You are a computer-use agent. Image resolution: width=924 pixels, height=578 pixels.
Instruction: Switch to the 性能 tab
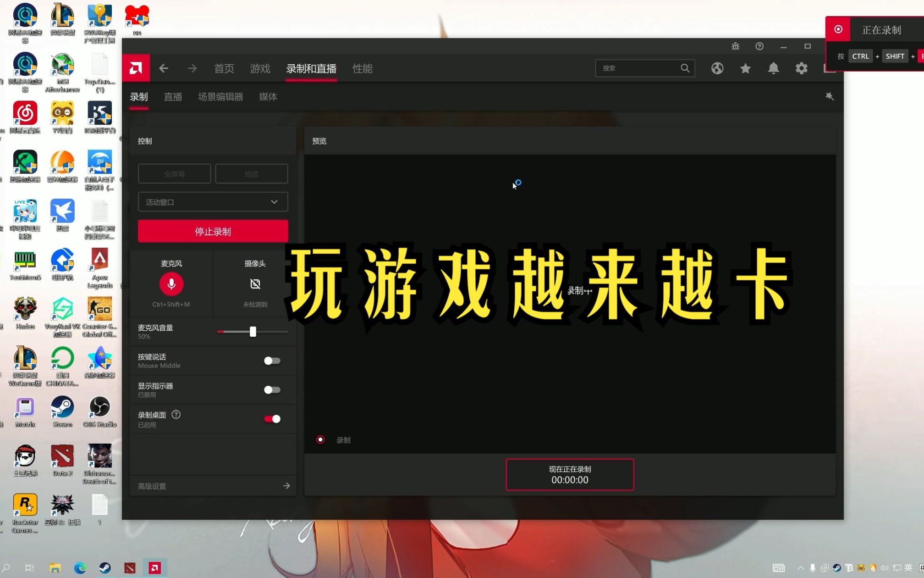pos(362,68)
